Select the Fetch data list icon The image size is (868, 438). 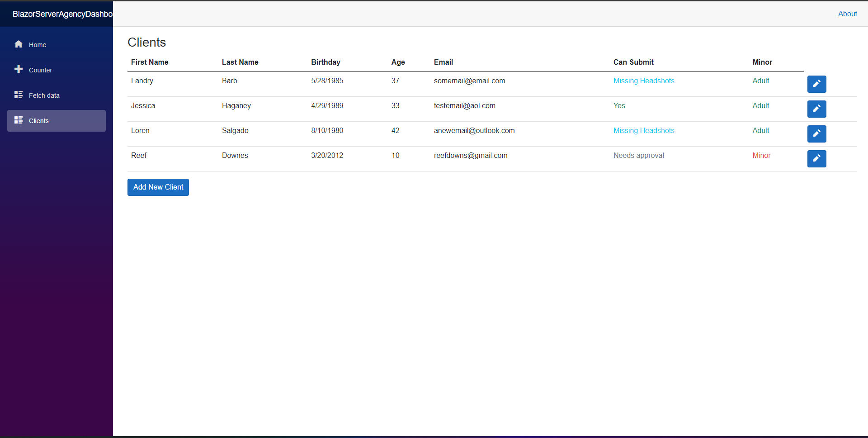19,94
